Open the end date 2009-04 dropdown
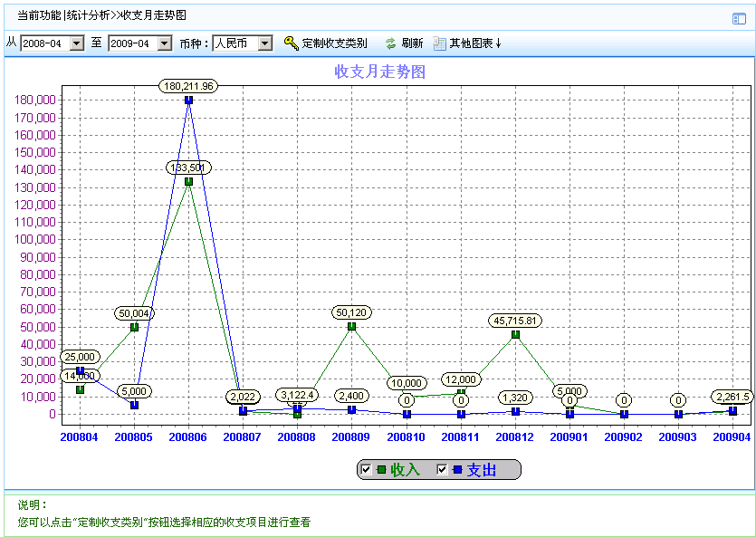The height and width of the screenshot is (537, 756). (x=164, y=43)
